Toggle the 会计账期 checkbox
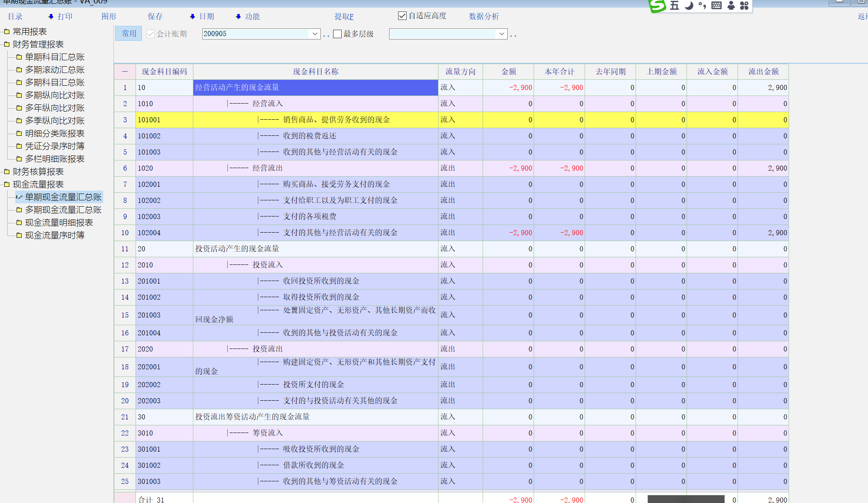This screenshot has height=503, width=868. pos(150,34)
